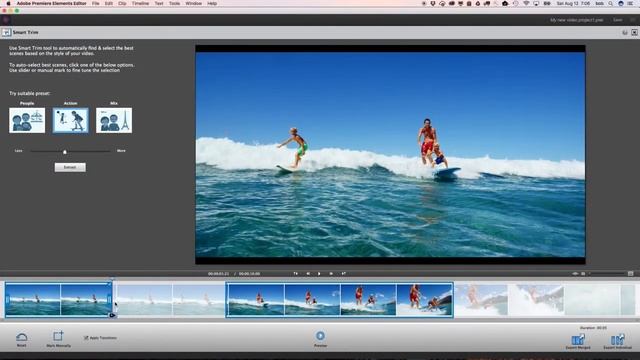The width and height of the screenshot is (640, 360).
Task: Open the Text menu
Action: click(x=159, y=3)
